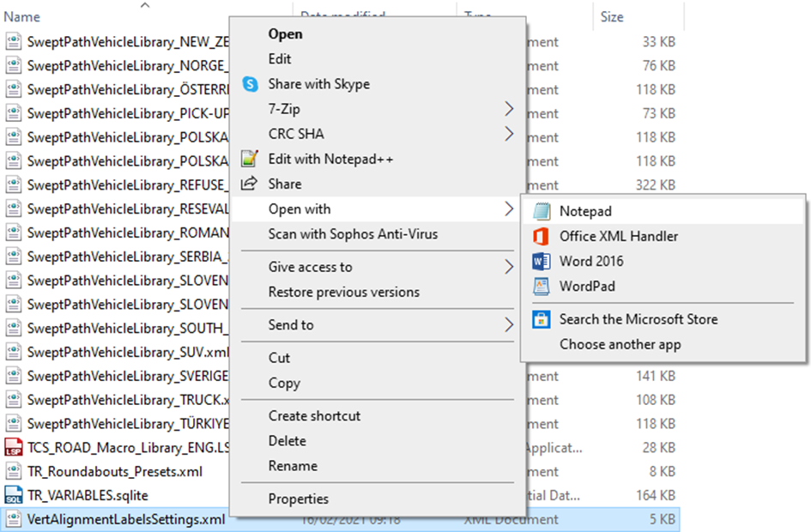Click the Microsoft Store icon

[542, 319]
